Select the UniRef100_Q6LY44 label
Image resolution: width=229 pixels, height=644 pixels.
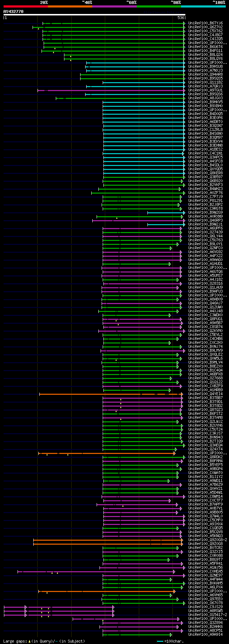tap(205, 236)
